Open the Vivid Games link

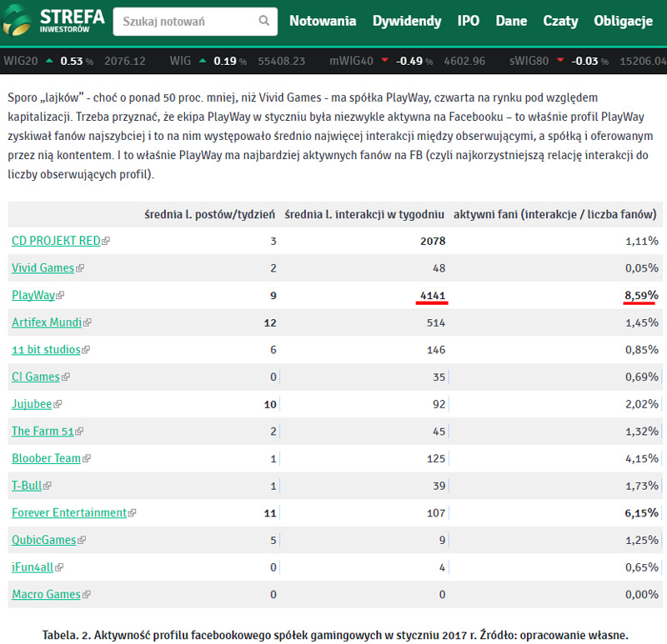click(x=43, y=267)
